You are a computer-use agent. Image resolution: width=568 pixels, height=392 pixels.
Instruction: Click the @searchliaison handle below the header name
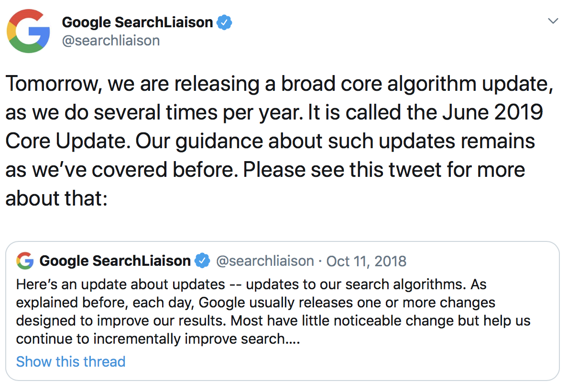point(111,41)
